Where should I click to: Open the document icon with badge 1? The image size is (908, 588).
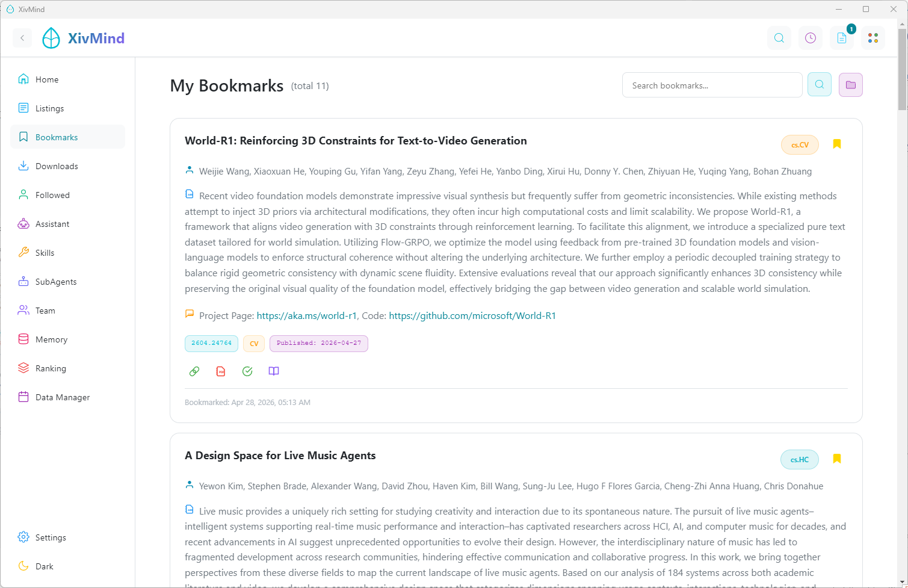coord(842,38)
